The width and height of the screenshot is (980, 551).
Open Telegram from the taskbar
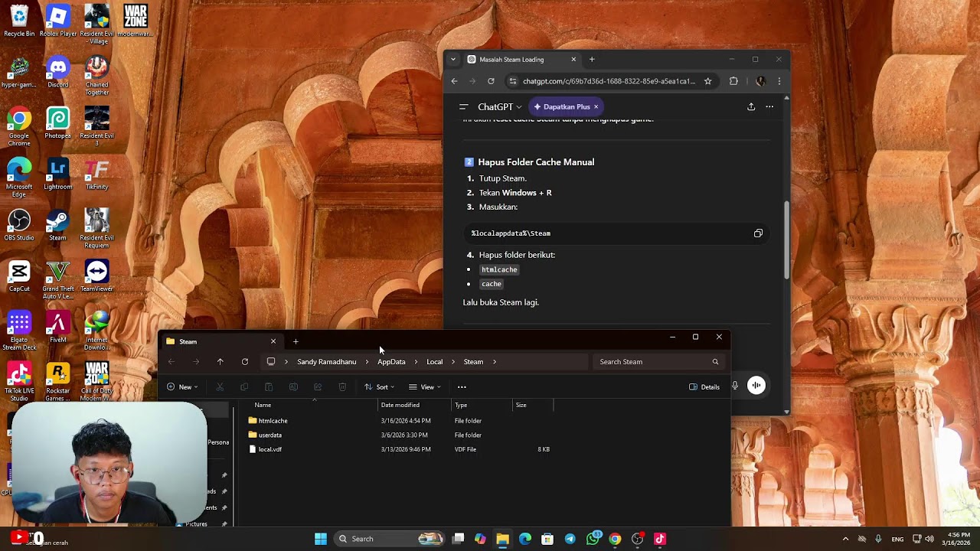tap(570, 539)
